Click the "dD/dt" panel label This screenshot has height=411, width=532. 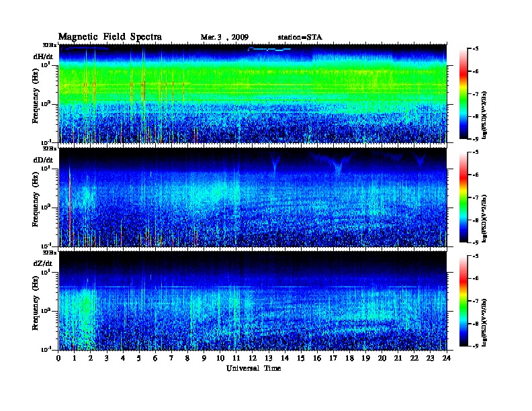[x=43, y=160]
